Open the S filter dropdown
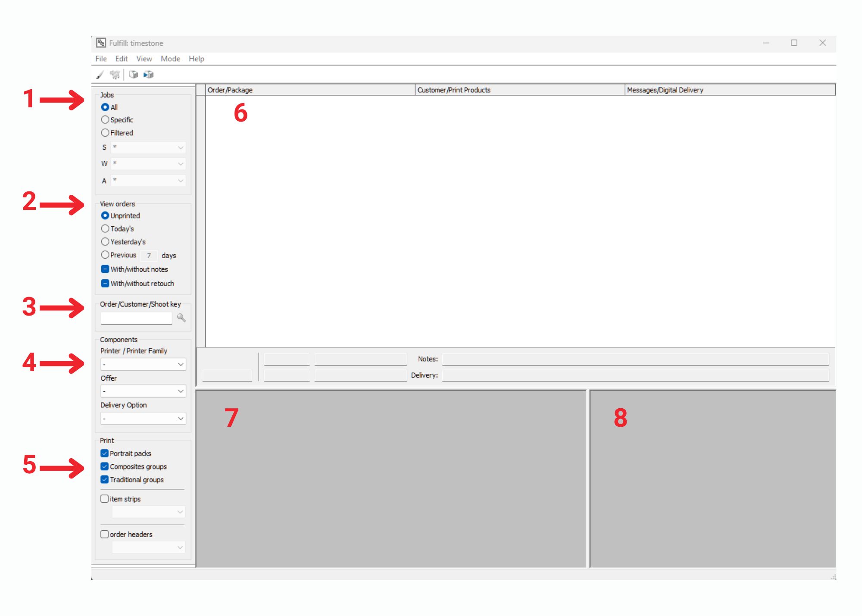Image resolution: width=862 pixels, height=616 pixels. (148, 147)
